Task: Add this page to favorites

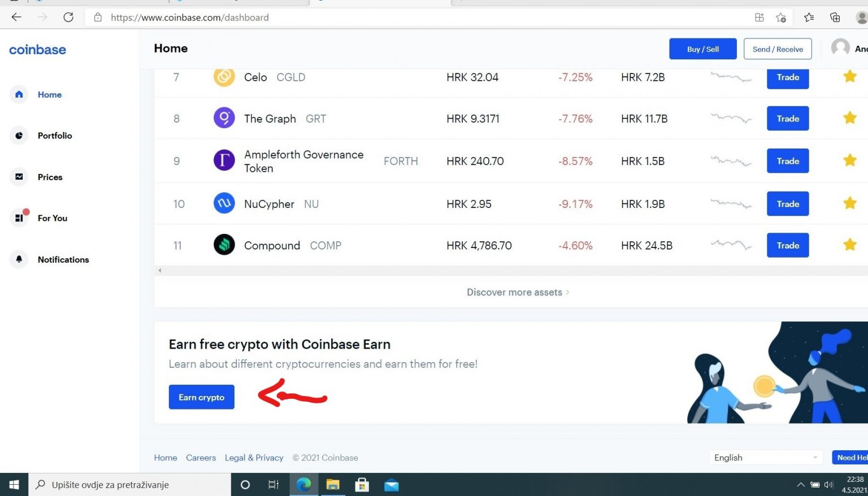Action: click(781, 18)
